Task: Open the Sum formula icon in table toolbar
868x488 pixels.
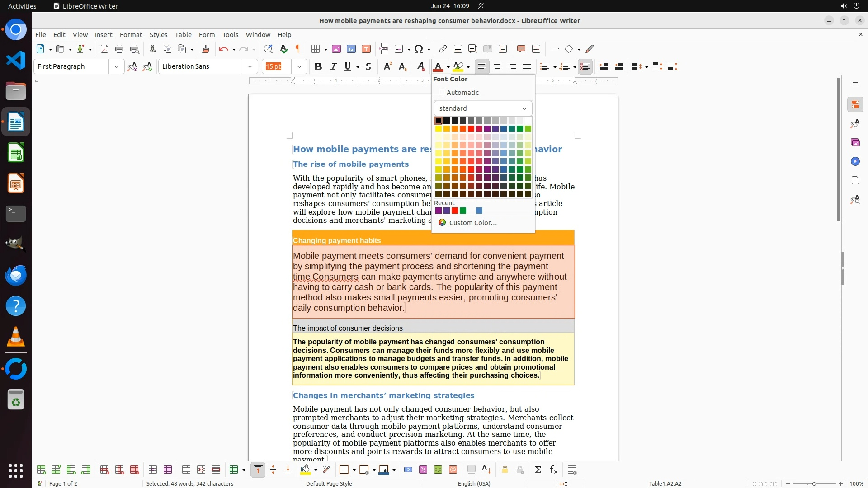Action: (538, 470)
